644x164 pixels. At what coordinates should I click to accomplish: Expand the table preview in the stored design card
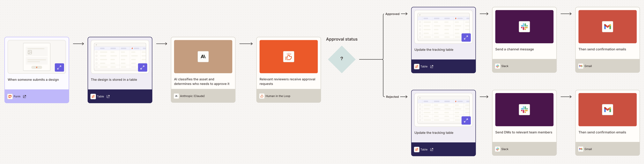point(143,67)
